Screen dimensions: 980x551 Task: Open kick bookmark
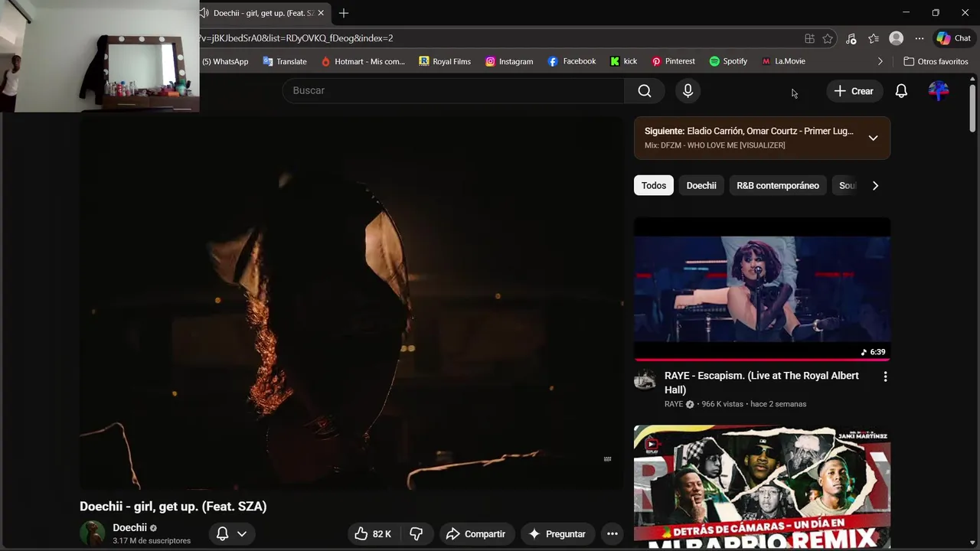coord(623,61)
